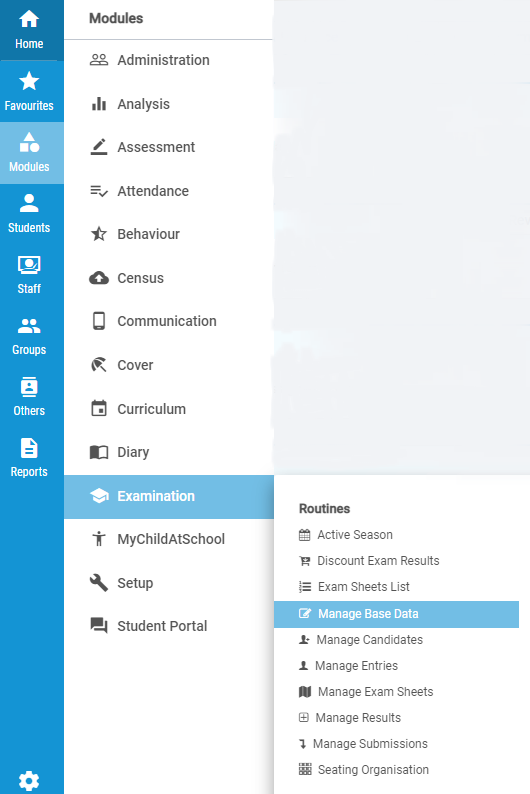This screenshot has height=794, width=530.
Task: Open the Student Portal module
Action: pyautogui.click(x=169, y=626)
